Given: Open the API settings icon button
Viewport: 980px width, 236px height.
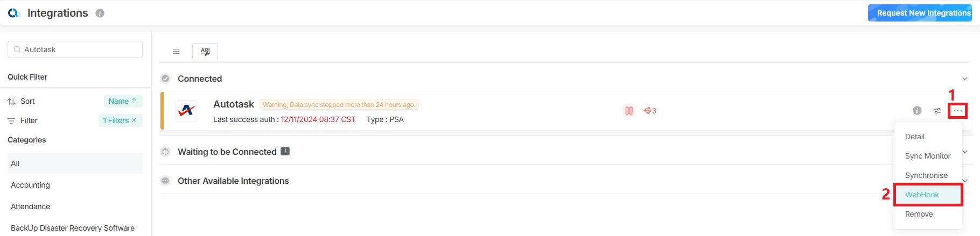Looking at the screenshot, I should (205, 52).
